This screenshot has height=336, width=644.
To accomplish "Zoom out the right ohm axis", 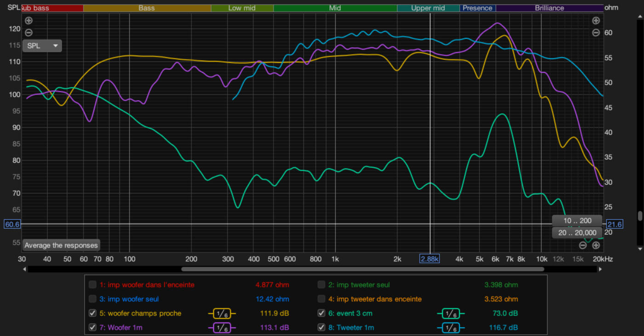I will pyautogui.click(x=596, y=33).
